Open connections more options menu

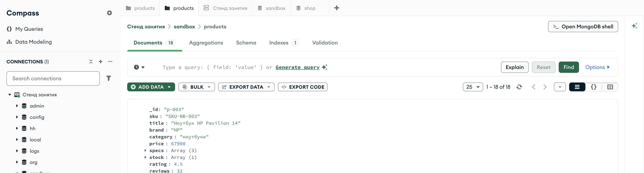[x=110, y=62]
